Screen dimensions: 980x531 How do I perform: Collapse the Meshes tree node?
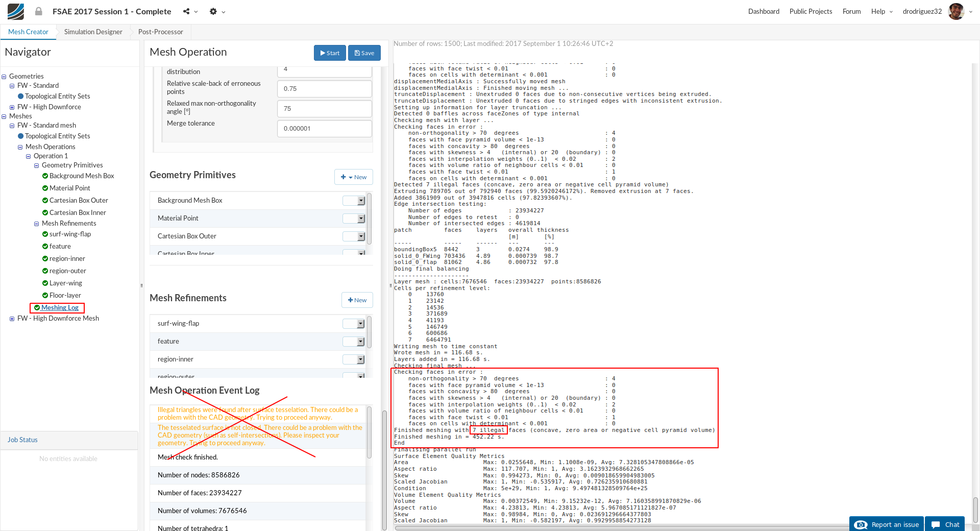pyautogui.click(x=4, y=116)
